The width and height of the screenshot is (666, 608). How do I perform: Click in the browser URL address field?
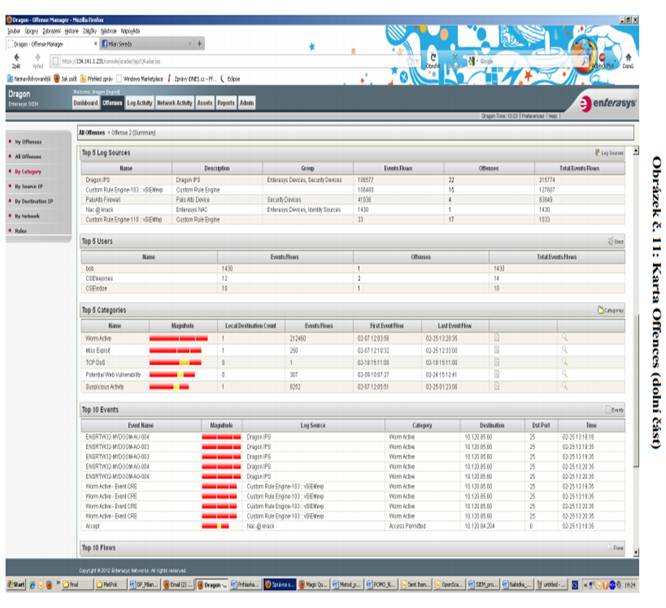point(234,61)
